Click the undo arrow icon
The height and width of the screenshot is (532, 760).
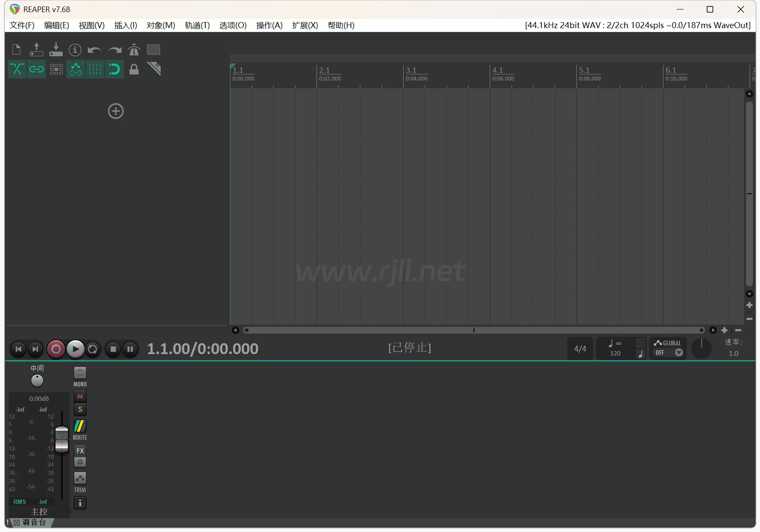coord(94,50)
